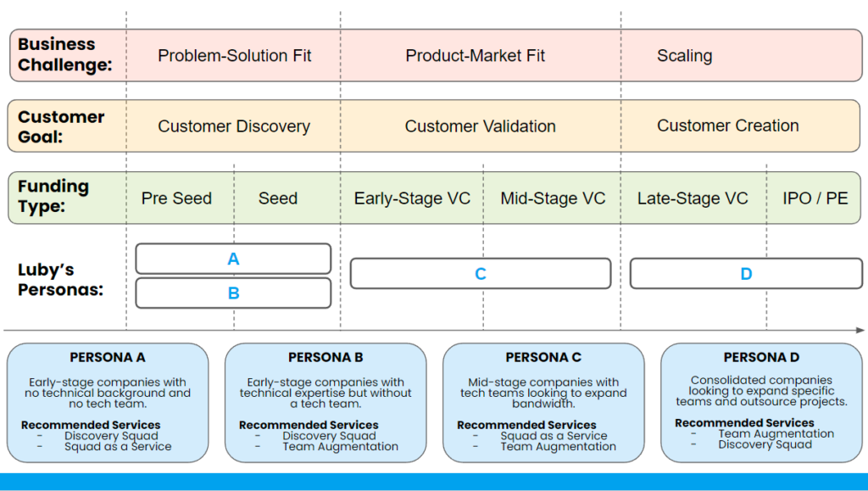Viewport: 868px width, 491px height.
Task: Click the Late-Stage VC label
Action: [693, 198]
